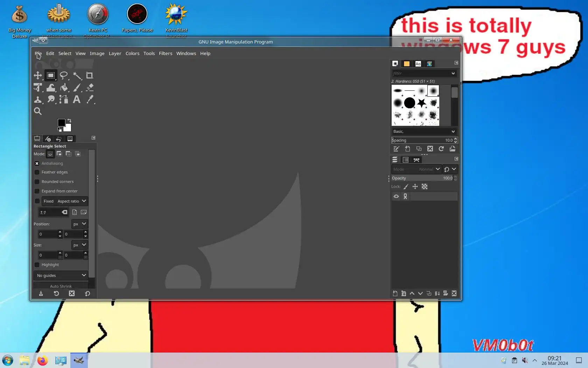Lock position and size of the layer
This screenshot has width=588, height=368.
pos(415,187)
